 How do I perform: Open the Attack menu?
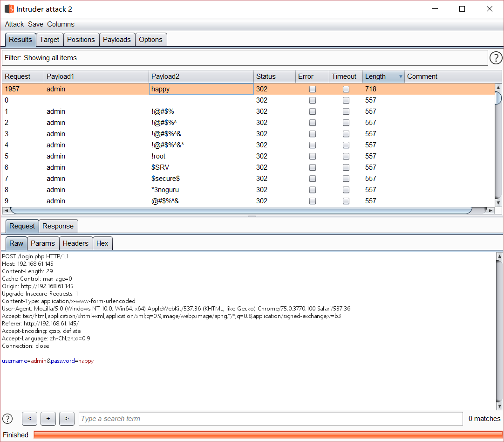tap(14, 24)
